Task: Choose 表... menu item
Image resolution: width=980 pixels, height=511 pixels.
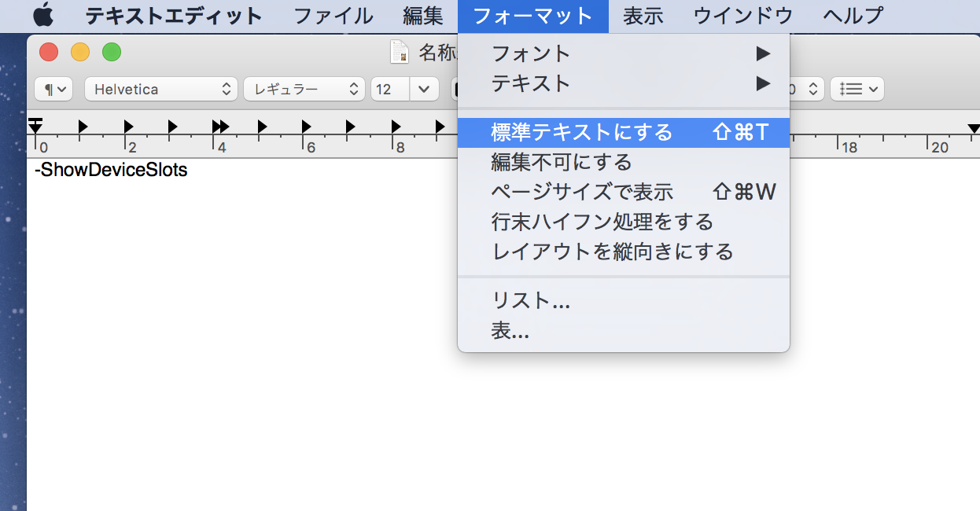Action: pyautogui.click(x=624, y=330)
